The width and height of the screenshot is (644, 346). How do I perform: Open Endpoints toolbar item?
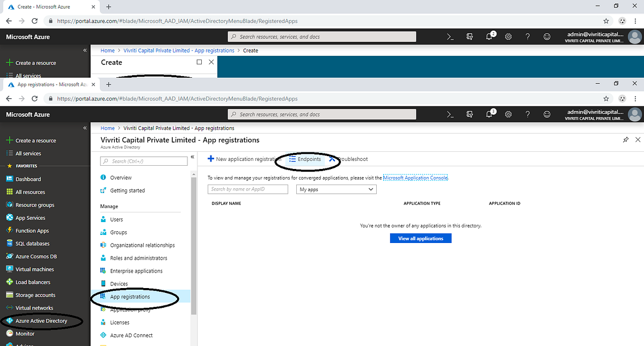[305, 159]
